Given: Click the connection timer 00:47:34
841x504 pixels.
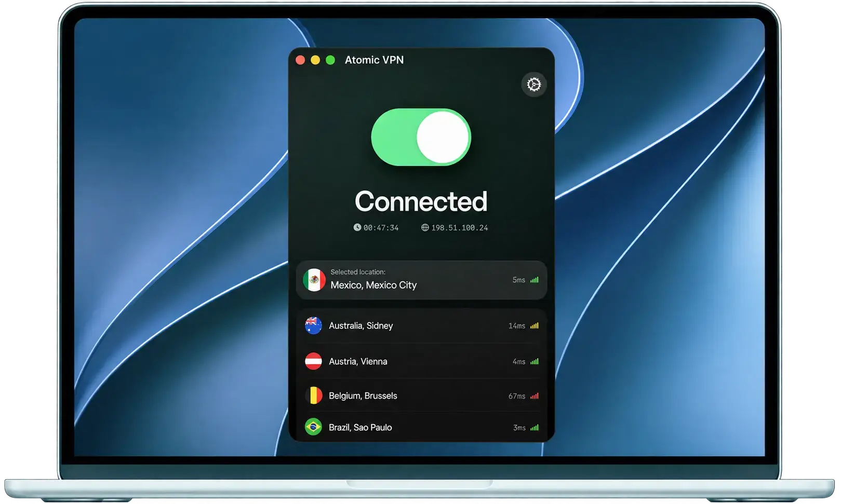Looking at the screenshot, I should [381, 228].
